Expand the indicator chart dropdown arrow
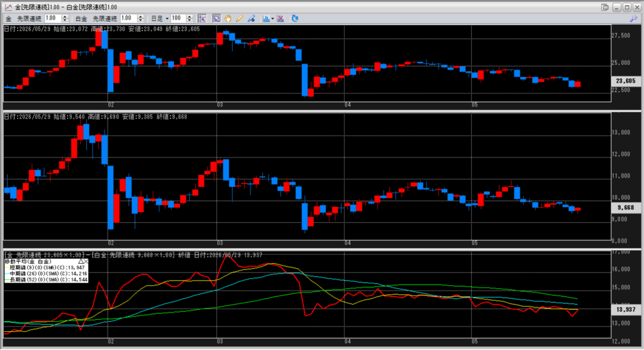This screenshot has height=350, width=644. 272,19
